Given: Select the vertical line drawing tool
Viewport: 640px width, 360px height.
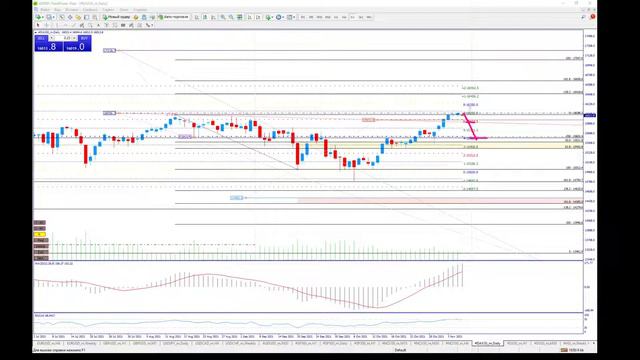Looking at the screenshot, I should pos(56,25).
